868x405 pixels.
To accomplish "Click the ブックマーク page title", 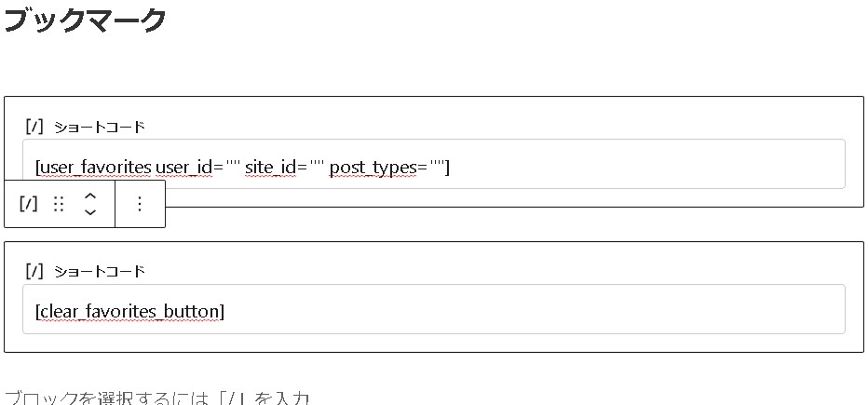I will coord(86,20).
